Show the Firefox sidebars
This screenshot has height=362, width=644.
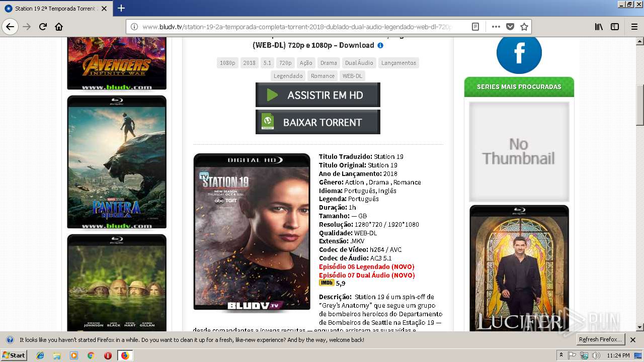[615, 27]
